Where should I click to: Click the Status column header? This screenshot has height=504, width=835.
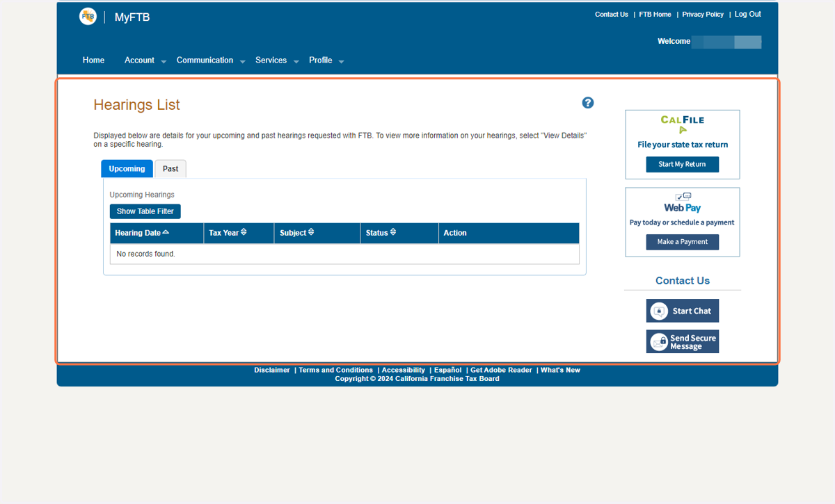[399, 233]
